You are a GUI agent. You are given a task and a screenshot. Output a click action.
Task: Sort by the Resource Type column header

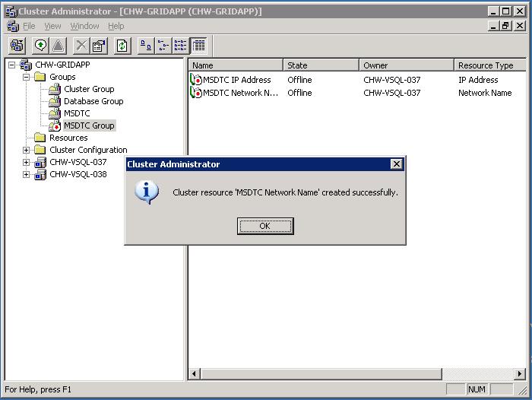click(x=490, y=65)
